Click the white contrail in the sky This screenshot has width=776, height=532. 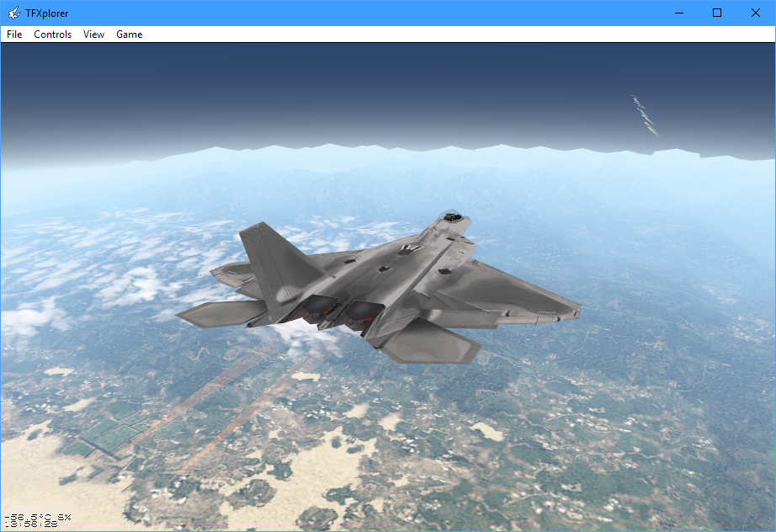click(x=646, y=115)
